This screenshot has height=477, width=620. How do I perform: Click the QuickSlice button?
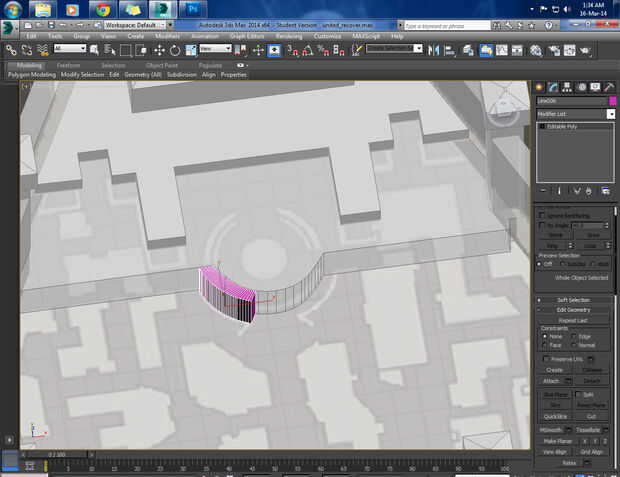click(x=556, y=416)
